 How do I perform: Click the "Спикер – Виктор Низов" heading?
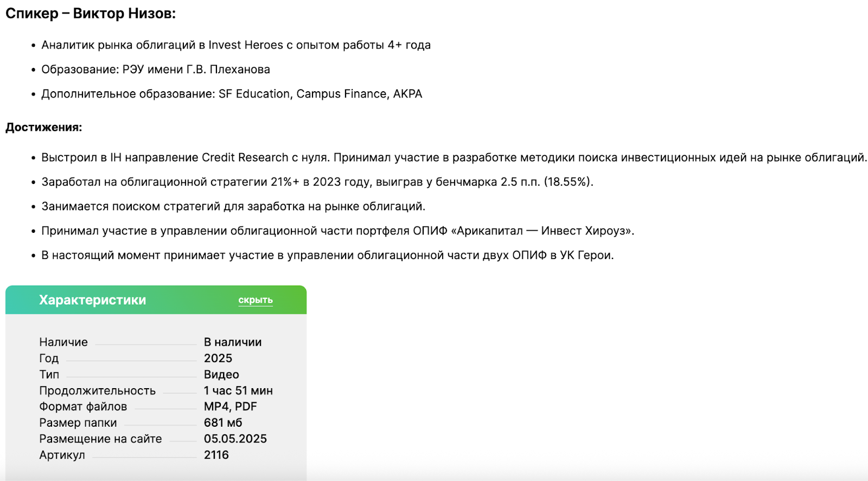pyautogui.click(x=91, y=14)
